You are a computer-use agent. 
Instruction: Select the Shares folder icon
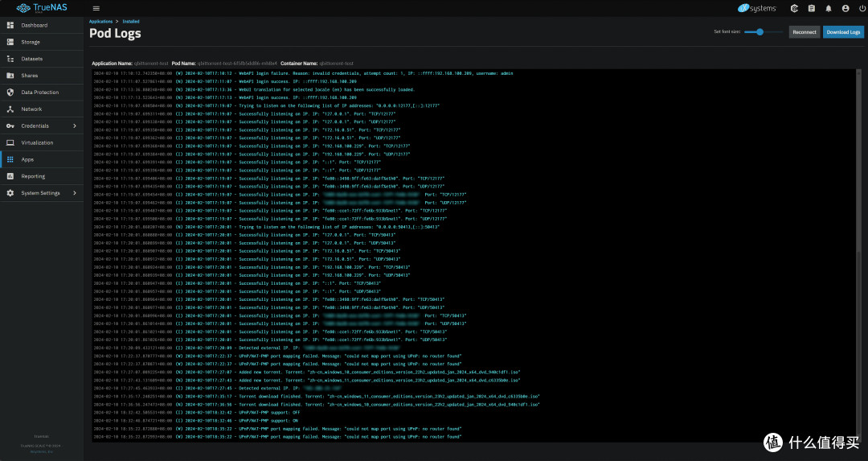(x=10, y=76)
